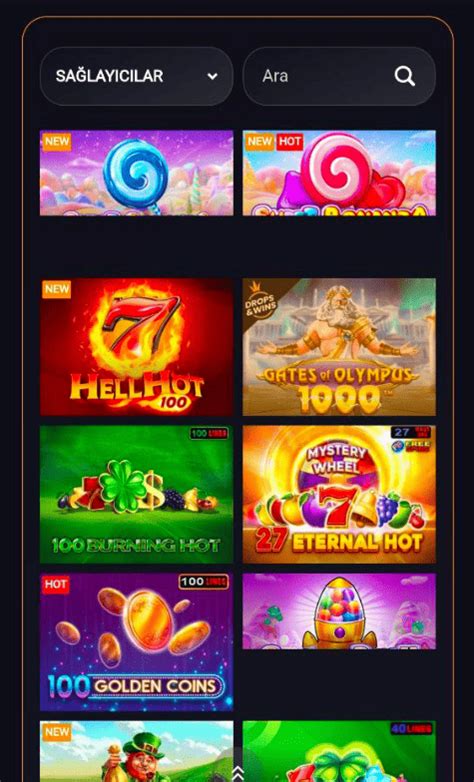
Task: Click the HOT badge on 100 Golden Coins
Action: (55, 585)
